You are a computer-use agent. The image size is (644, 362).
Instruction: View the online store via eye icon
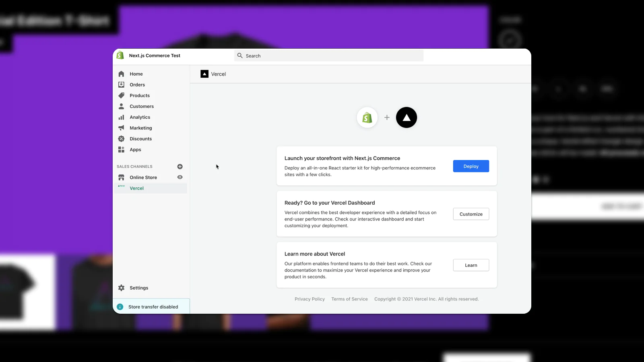point(180,177)
